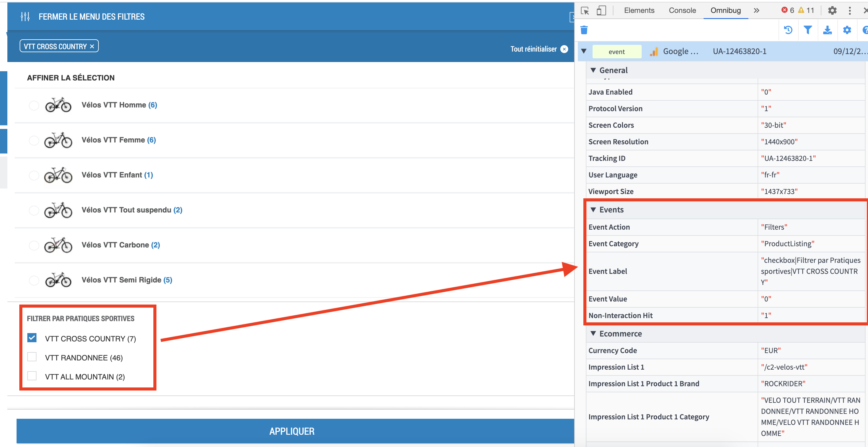
Task: Select the Vélos VTT Femme radio button
Action: pos(34,140)
